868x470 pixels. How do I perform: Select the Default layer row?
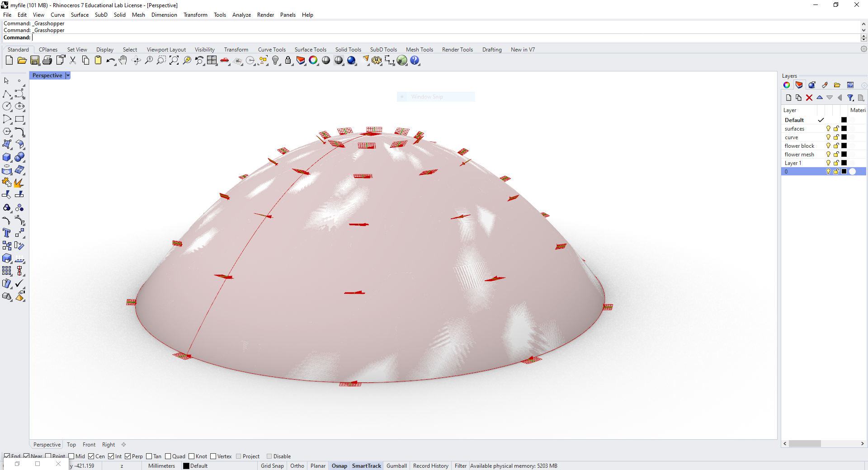click(x=824, y=120)
